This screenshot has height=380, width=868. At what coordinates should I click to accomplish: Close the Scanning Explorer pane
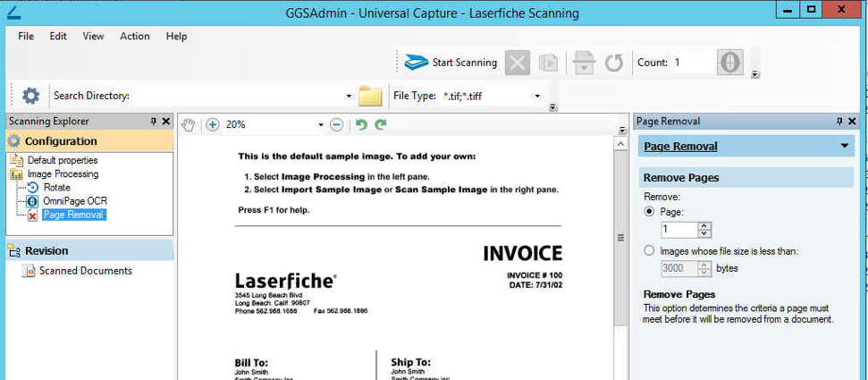tap(165, 122)
